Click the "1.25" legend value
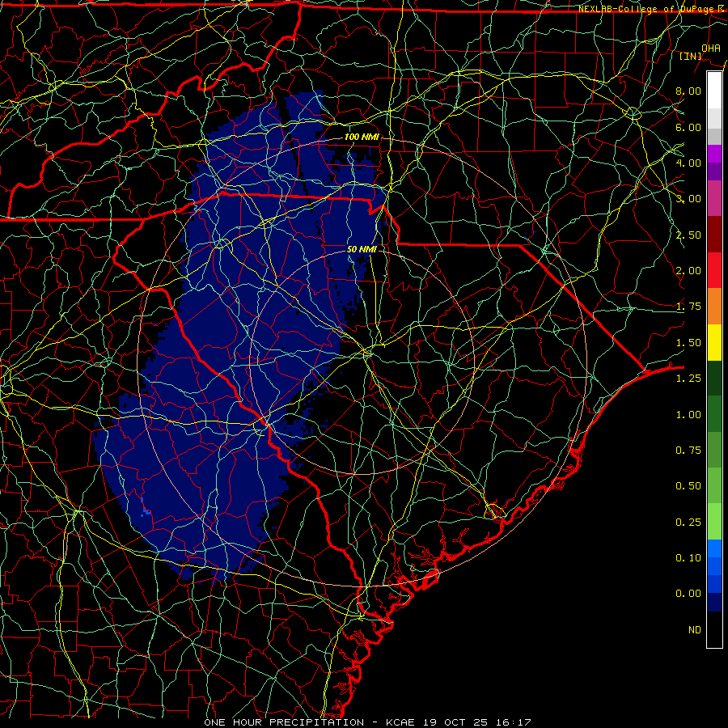728x728 pixels. pyautogui.click(x=688, y=379)
